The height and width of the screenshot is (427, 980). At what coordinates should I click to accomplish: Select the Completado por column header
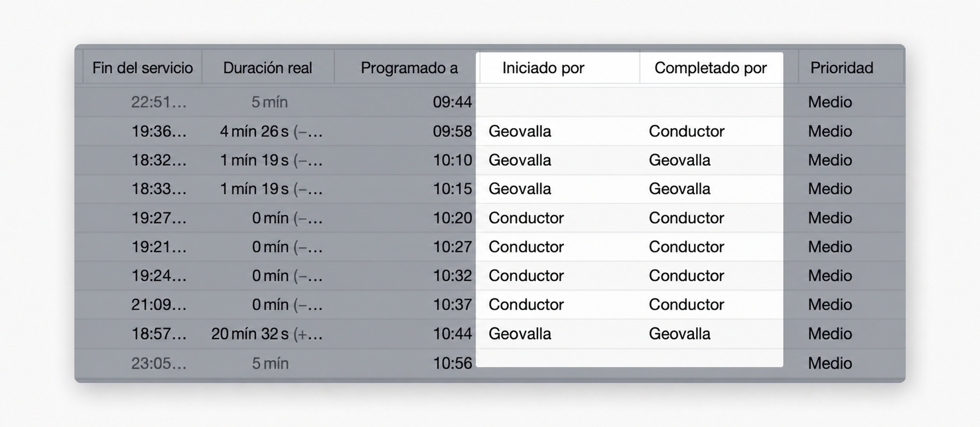(x=711, y=68)
